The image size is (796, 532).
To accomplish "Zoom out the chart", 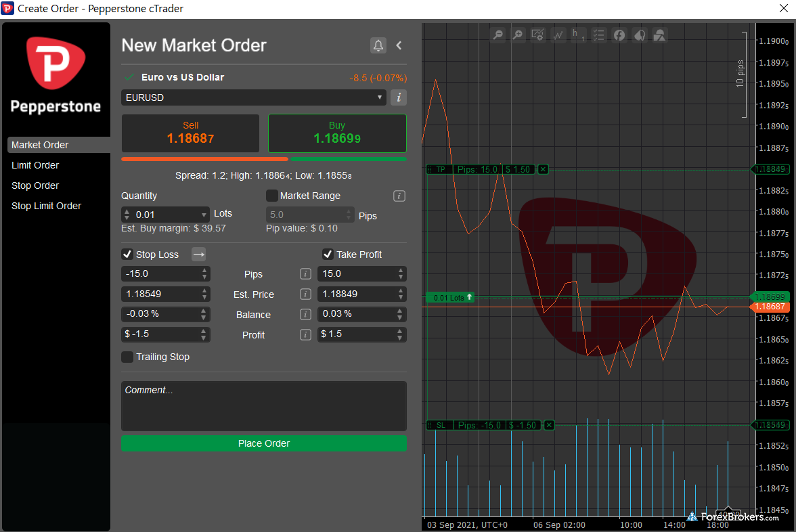I will pyautogui.click(x=498, y=35).
